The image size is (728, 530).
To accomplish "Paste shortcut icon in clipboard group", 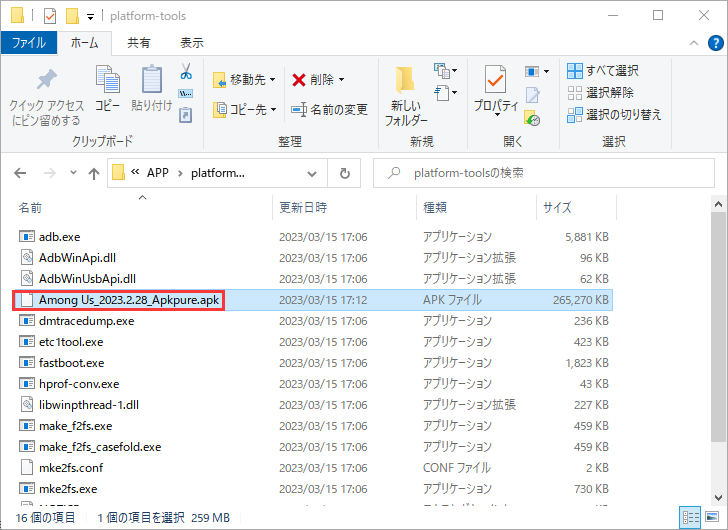I will tap(186, 115).
